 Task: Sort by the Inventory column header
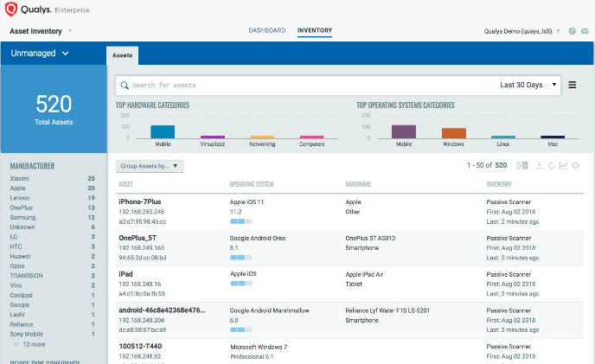click(x=499, y=184)
